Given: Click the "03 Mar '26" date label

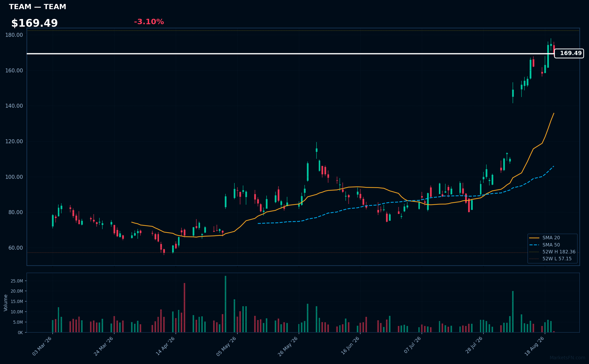Looking at the screenshot, I should (42, 346).
